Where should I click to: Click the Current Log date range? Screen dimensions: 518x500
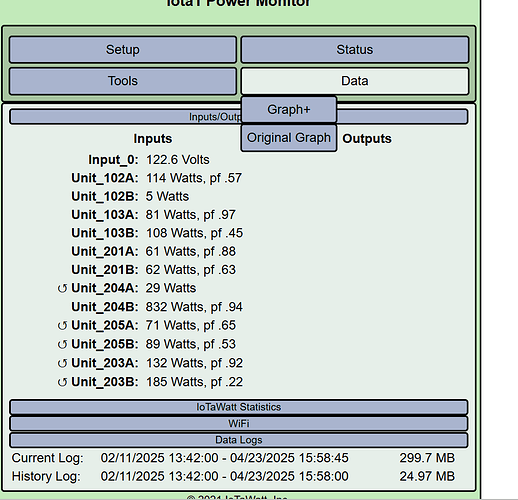coord(224,458)
